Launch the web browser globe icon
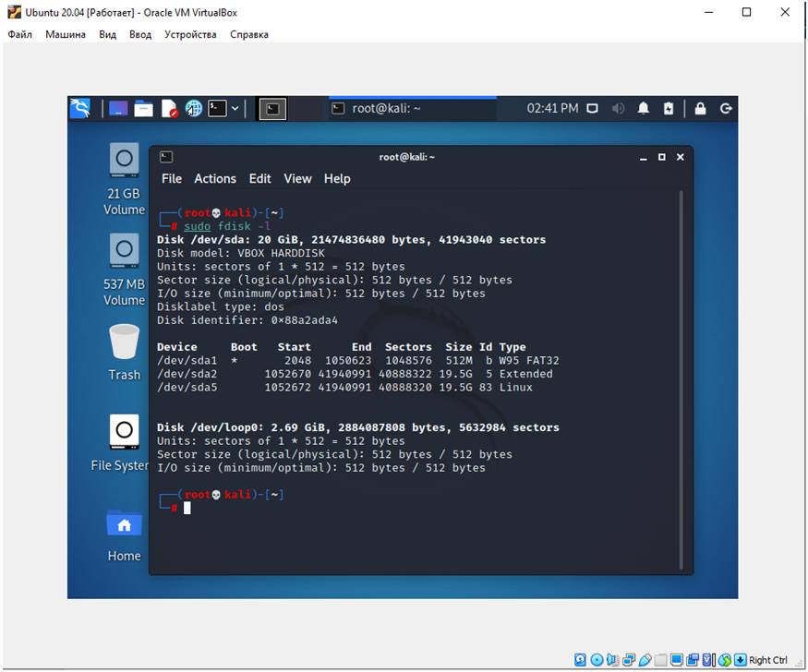 [193, 108]
